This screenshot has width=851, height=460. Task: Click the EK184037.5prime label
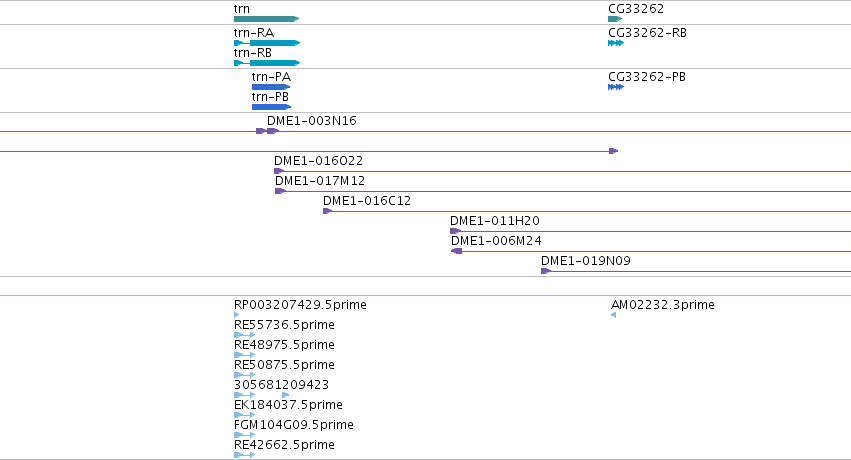288,405
